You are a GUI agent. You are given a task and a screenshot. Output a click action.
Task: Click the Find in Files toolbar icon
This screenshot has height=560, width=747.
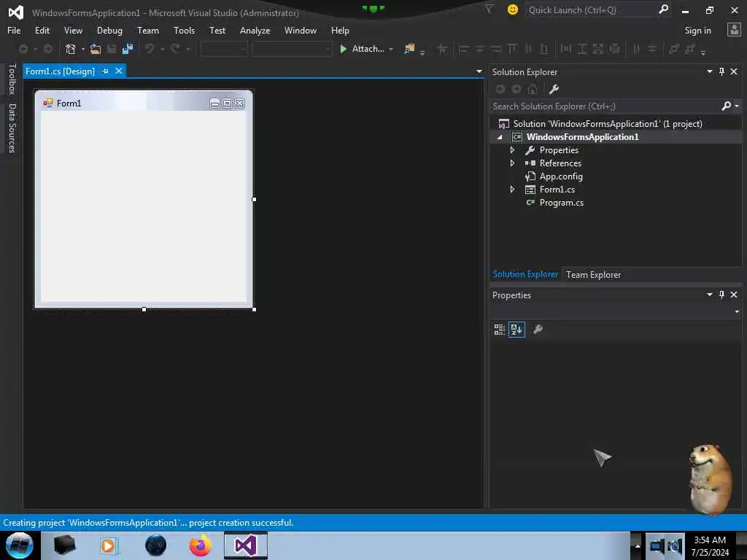pyautogui.click(x=409, y=49)
